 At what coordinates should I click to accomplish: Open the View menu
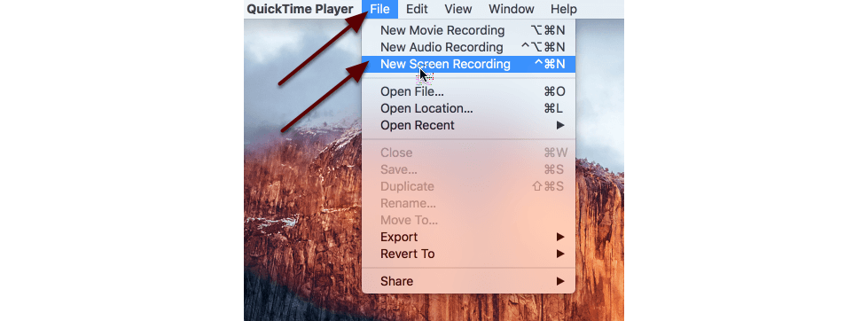pos(457,9)
